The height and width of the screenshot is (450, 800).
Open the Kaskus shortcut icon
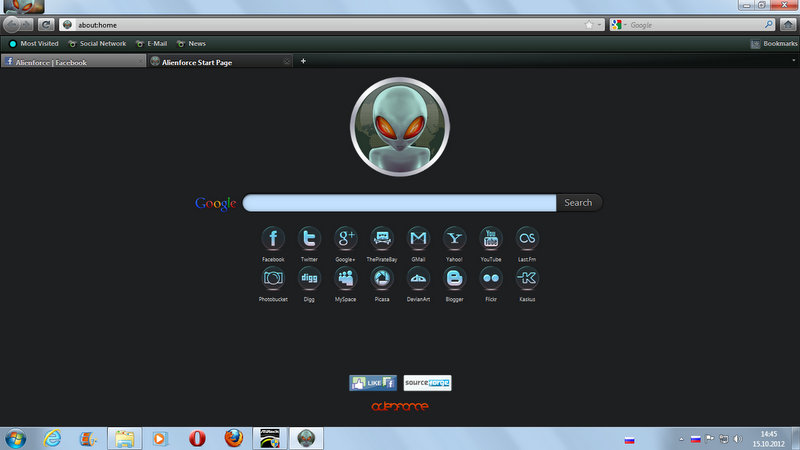tap(527, 279)
